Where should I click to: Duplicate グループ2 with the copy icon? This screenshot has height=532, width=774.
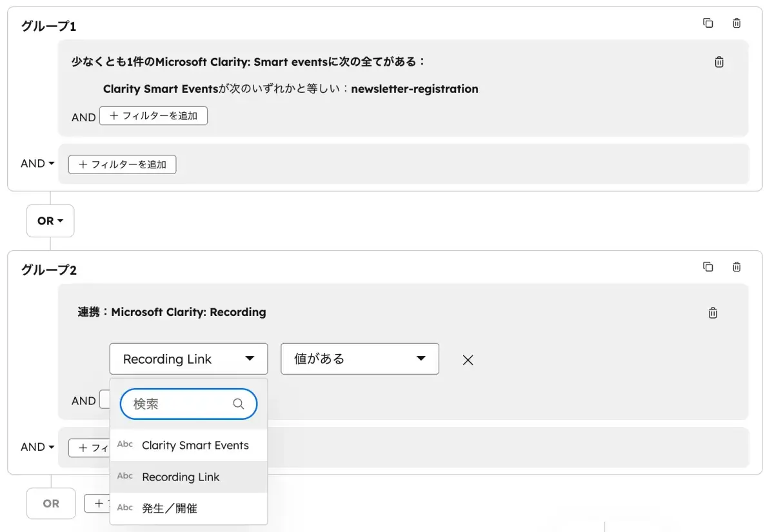coord(708,266)
